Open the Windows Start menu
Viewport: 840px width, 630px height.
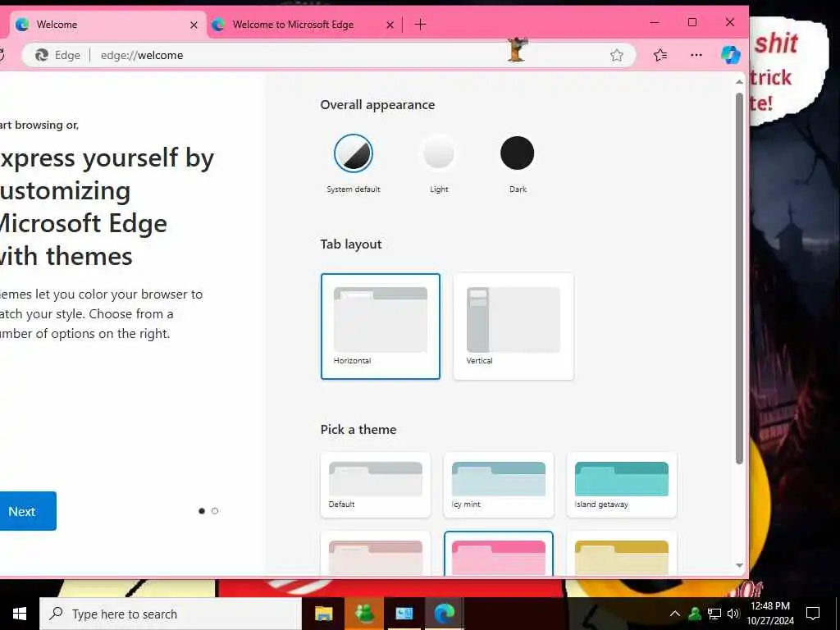(x=20, y=614)
